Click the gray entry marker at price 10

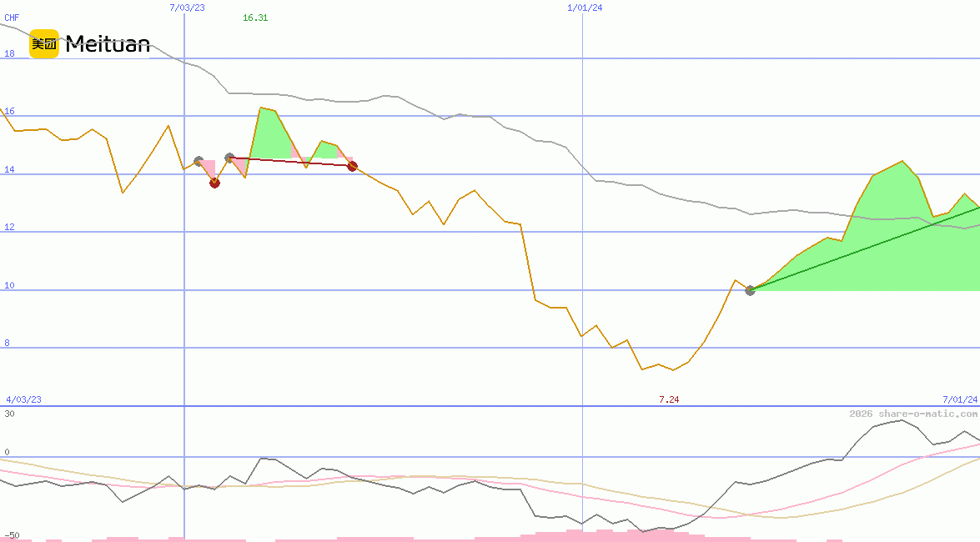[x=750, y=290]
